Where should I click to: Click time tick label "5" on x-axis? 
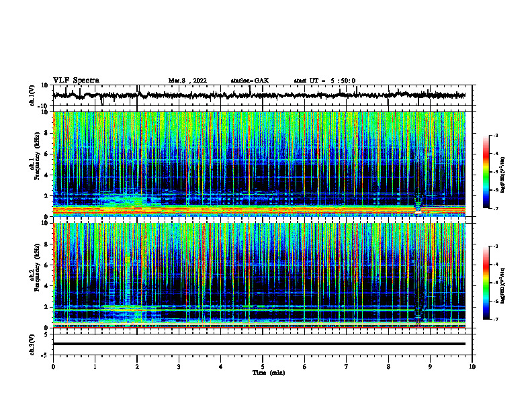tap(263, 367)
